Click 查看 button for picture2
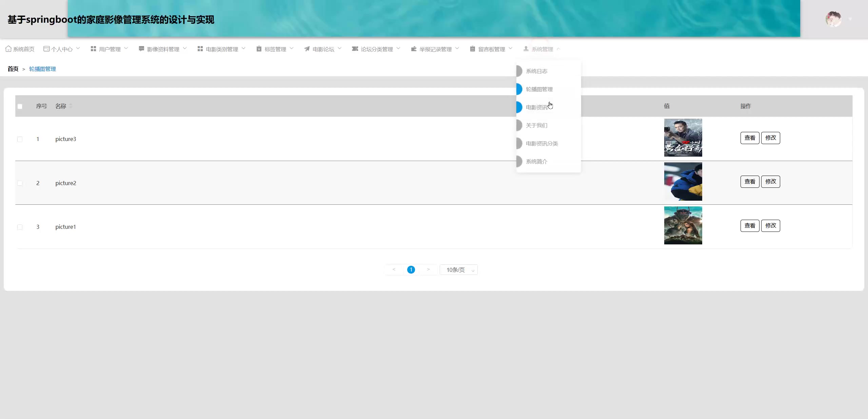Image resolution: width=868 pixels, height=419 pixels. pyautogui.click(x=750, y=182)
